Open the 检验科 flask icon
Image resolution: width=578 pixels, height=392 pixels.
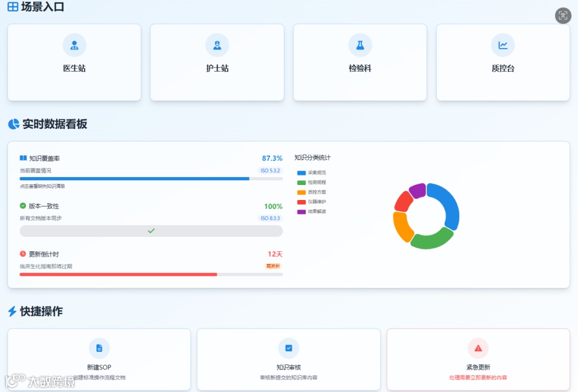(x=360, y=45)
